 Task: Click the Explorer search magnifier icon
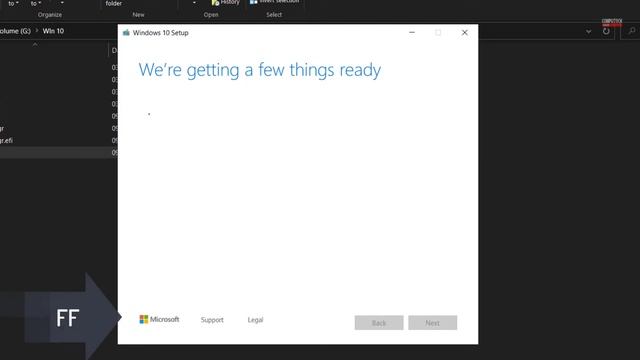pyautogui.click(x=631, y=31)
